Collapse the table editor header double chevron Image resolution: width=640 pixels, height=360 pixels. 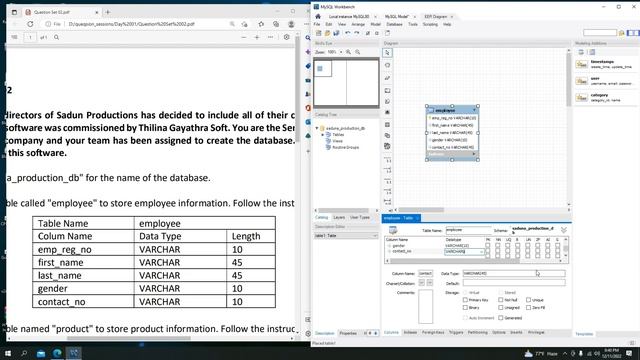[x=564, y=230]
